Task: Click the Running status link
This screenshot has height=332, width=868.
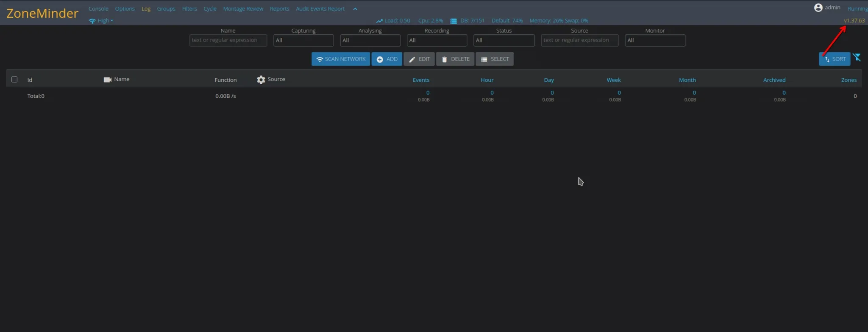Action: [x=857, y=8]
